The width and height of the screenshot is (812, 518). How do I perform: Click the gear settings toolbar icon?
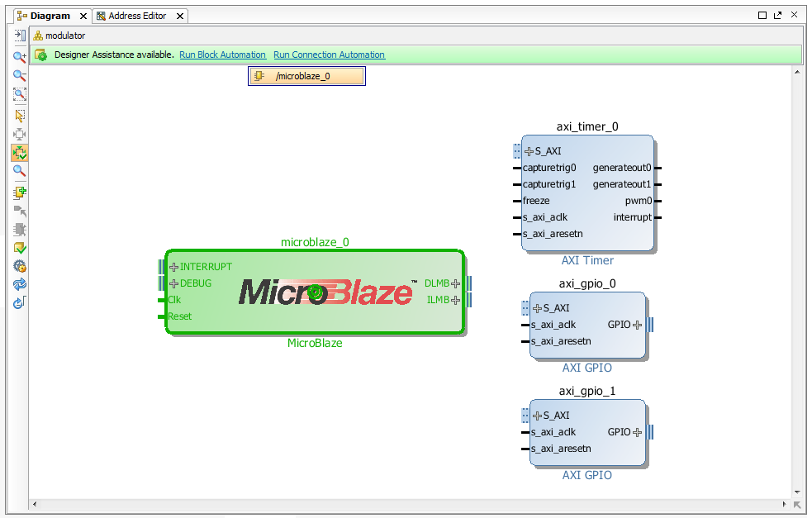click(x=20, y=266)
